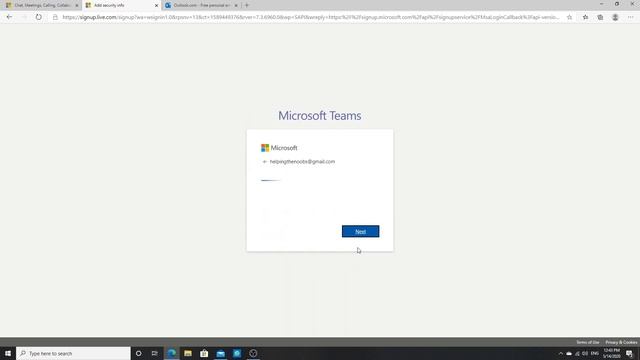The image size is (640, 360).
Task: Click the signup.live.com address bar
Action: (x=310, y=17)
